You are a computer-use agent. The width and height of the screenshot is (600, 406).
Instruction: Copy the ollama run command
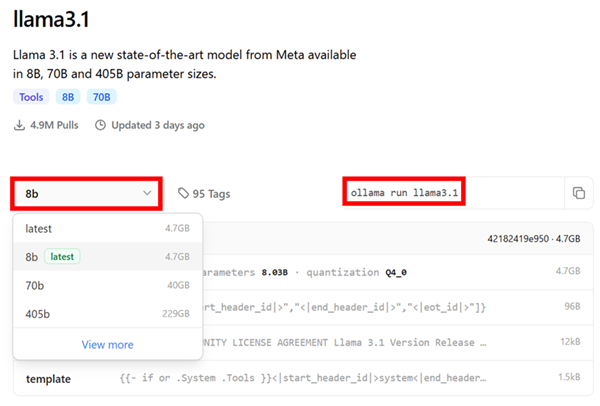578,193
